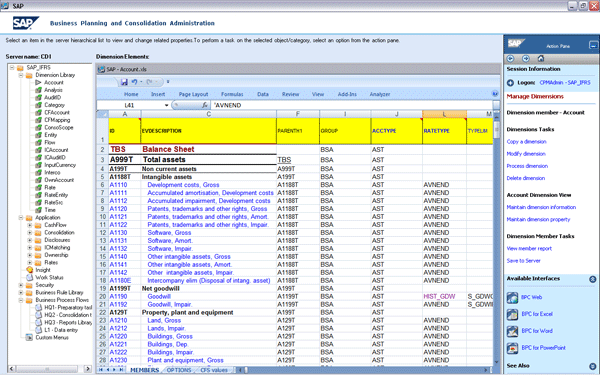
Task: Click the Modify dimension link
Action: (526, 154)
